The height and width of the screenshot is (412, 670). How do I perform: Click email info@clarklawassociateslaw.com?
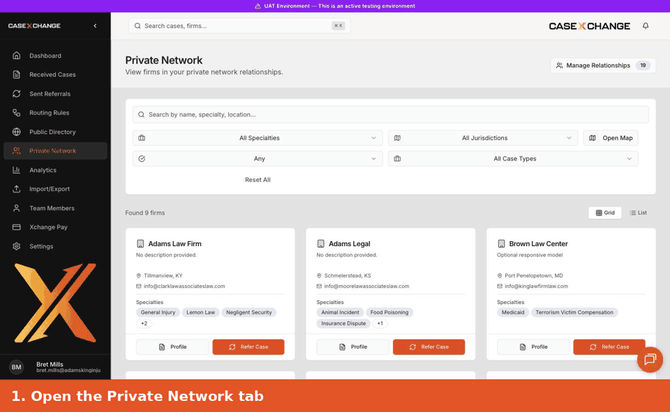tap(184, 286)
